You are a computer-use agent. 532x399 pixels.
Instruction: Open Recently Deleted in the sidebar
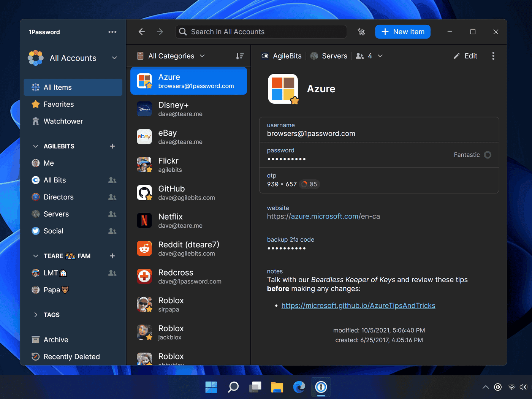[x=71, y=356]
